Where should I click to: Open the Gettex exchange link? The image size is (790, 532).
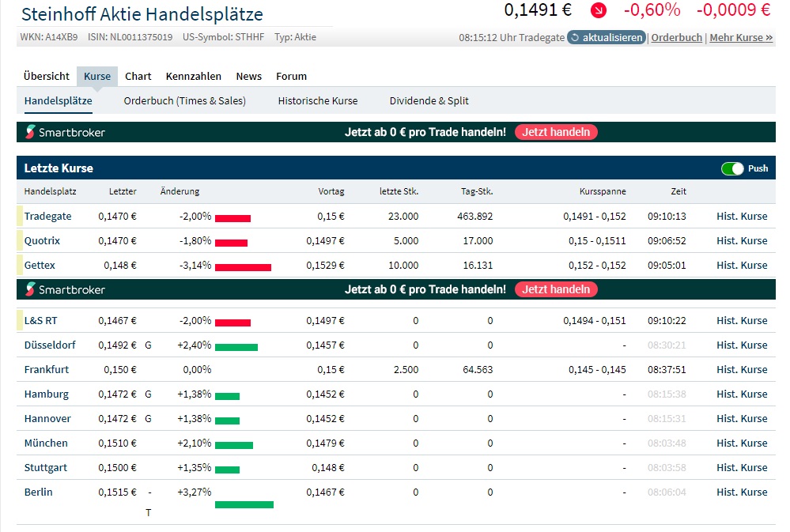40,266
